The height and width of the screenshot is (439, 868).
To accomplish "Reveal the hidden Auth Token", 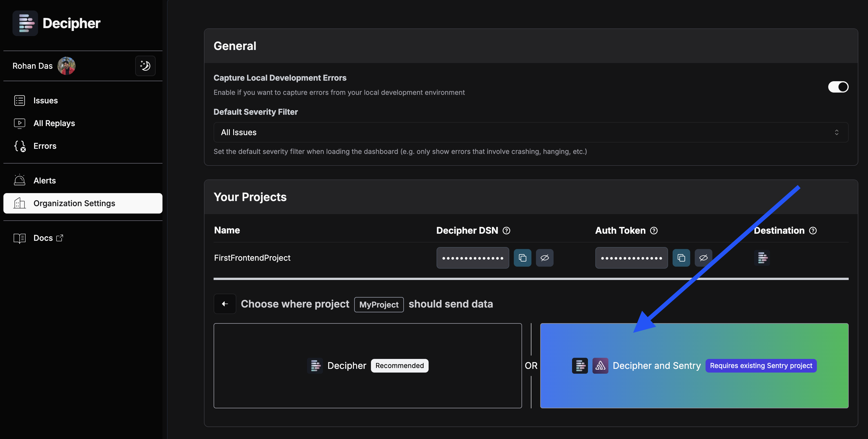I will 703,258.
